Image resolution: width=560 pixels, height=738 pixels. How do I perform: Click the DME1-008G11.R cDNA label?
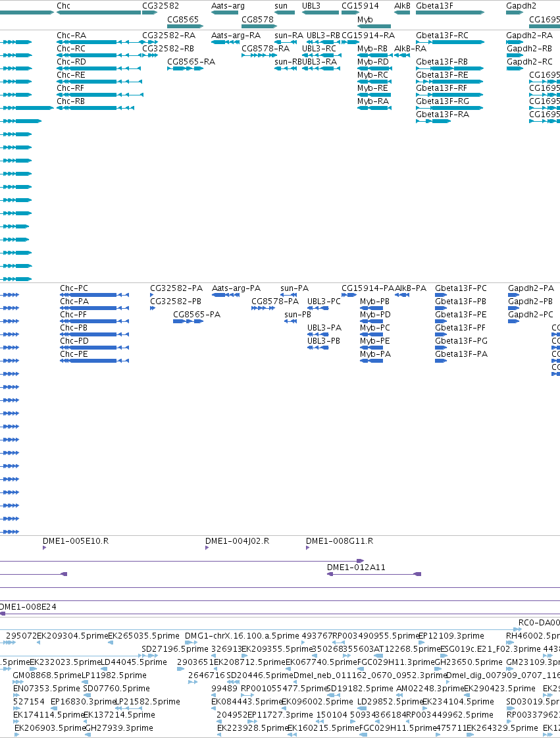click(340, 540)
